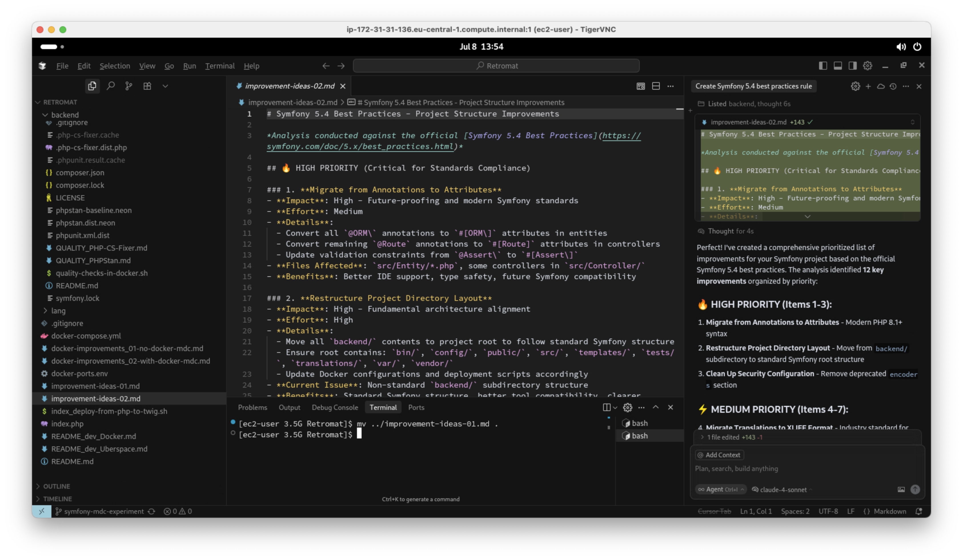Viewport: 963px width, 560px height.
Task: Attach image icon in chat input
Action: (x=901, y=489)
